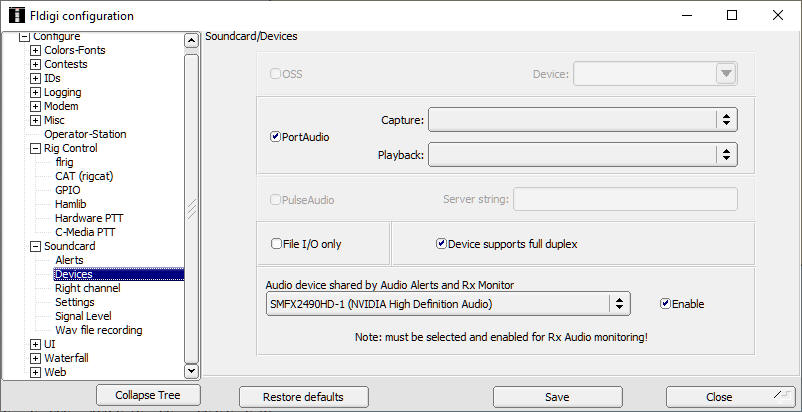Collapse the Soundcard tree node
The image size is (802, 412).
[36, 246]
